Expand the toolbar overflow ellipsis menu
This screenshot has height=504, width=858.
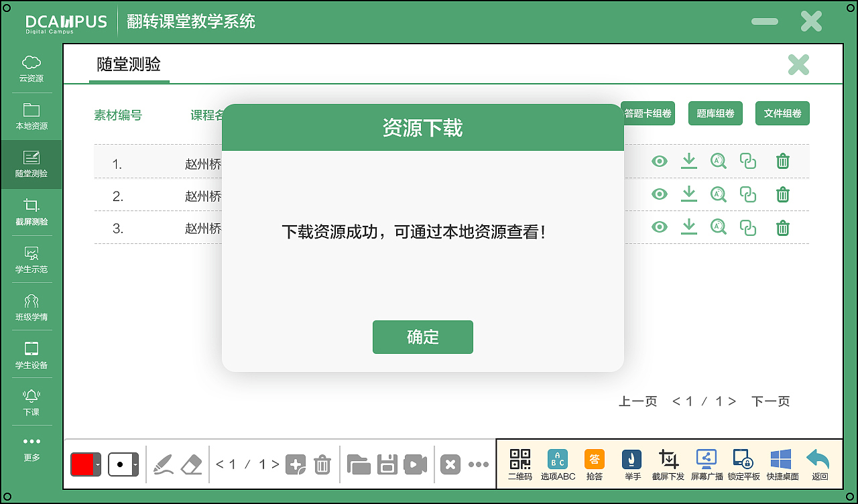tap(479, 463)
